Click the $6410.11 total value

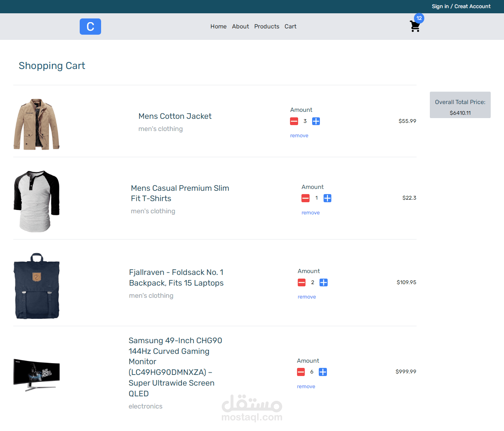(x=460, y=113)
